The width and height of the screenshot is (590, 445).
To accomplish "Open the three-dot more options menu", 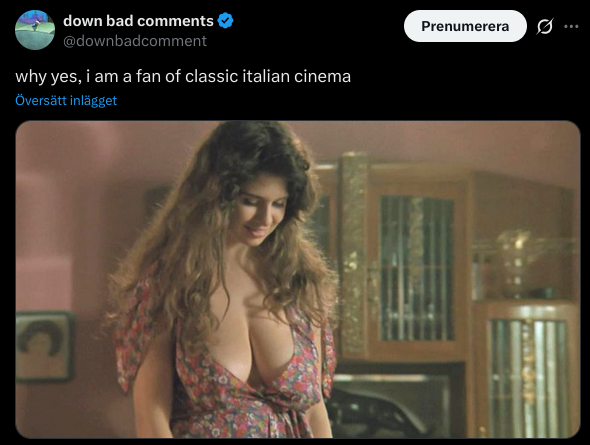I will [571, 26].
